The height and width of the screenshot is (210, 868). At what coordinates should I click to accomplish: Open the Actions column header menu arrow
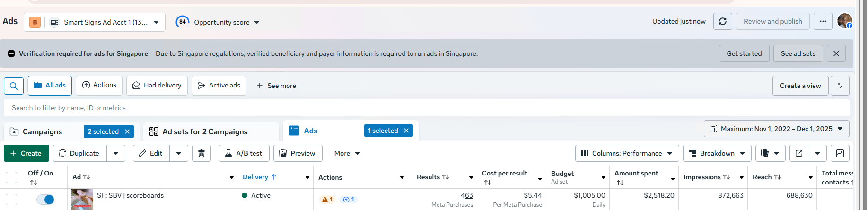coord(402,178)
